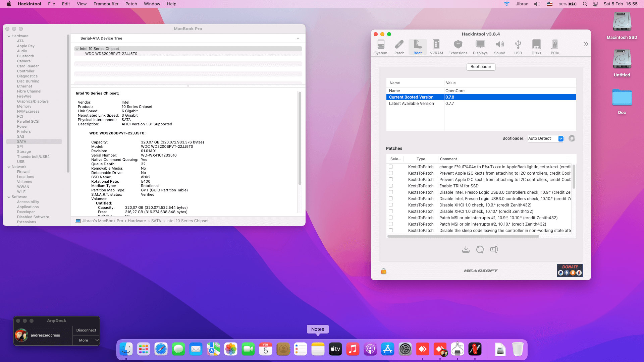This screenshot has width=644, height=362.
Task: Check Disable XHCI 1.0 check 10.10 patch
Action: pyautogui.click(x=391, y=211)
